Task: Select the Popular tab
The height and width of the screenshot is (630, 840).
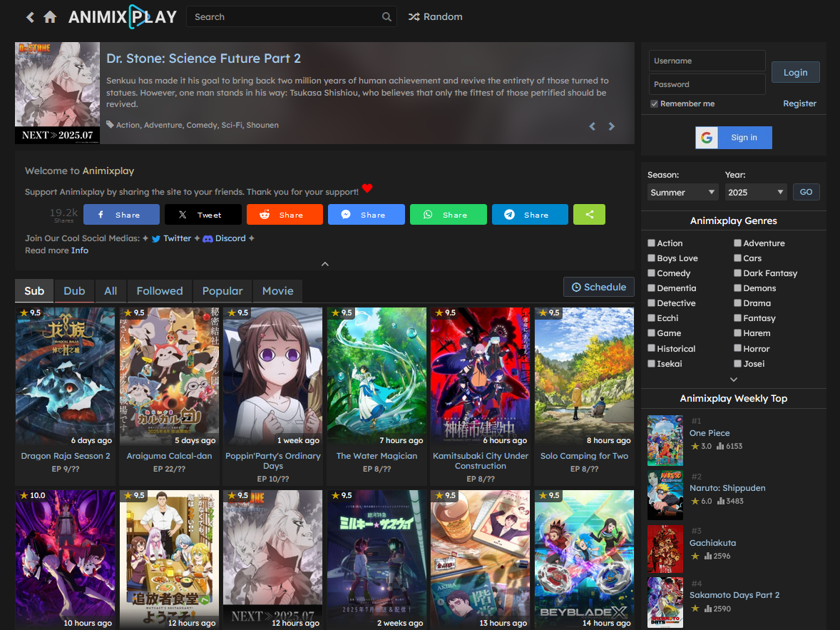Action: coord(222,291)
